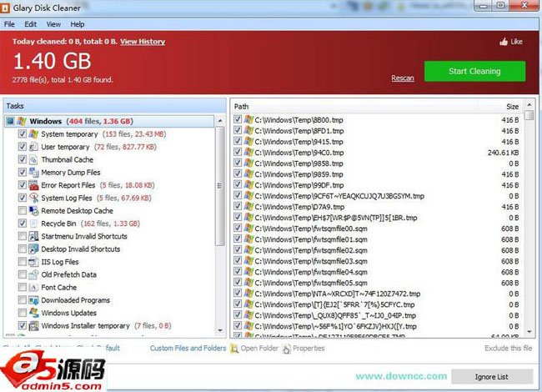Click the Tasks list scroll-down arrow
Viewport: 542px width, 392px height.
220,331
